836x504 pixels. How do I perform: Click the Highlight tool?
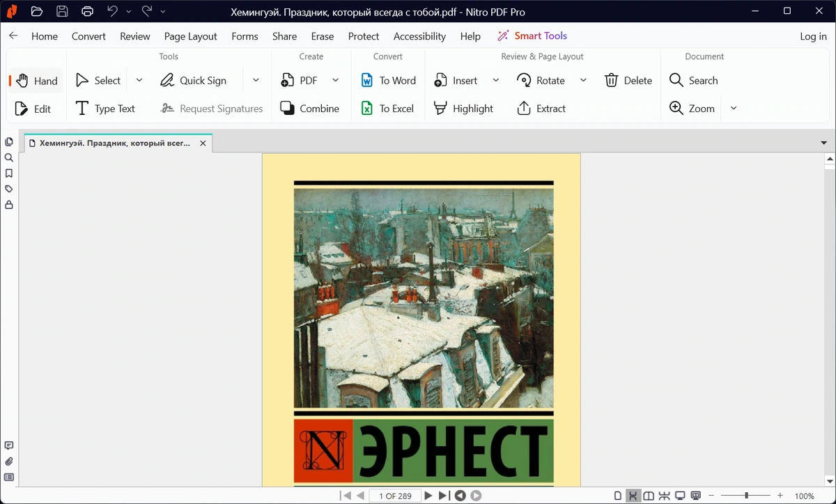(463, 109)
